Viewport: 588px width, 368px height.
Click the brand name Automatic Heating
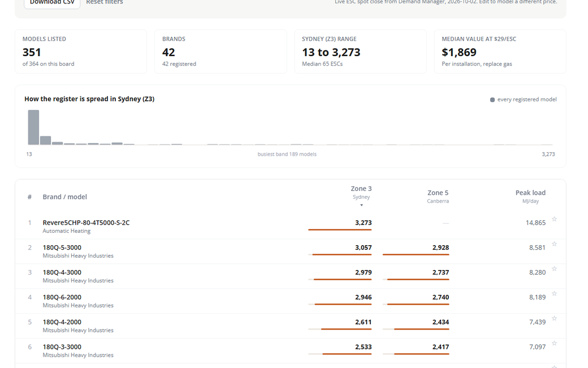click(x=66, y=231)
